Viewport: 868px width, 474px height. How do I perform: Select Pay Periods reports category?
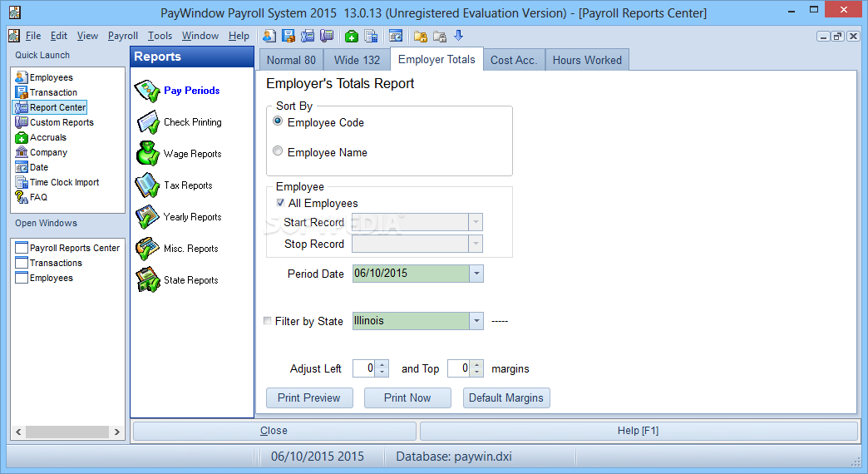(x=178, y=91)
